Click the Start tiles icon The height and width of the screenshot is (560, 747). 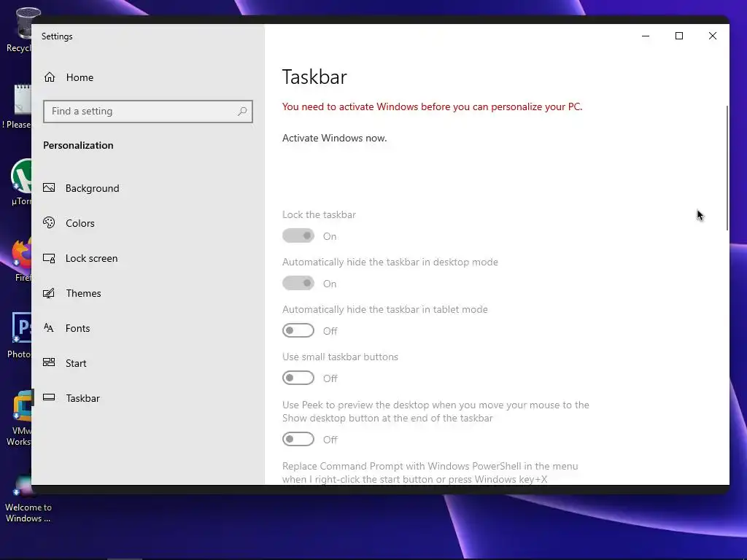[49, 362]
